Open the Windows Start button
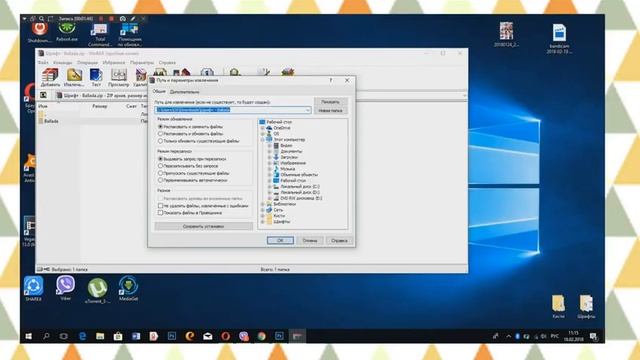 pos(29,336)
